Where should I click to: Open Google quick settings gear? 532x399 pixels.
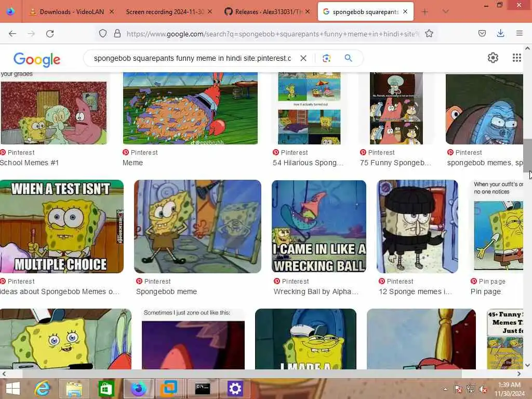pyautogui.click(x=493, y=58)
